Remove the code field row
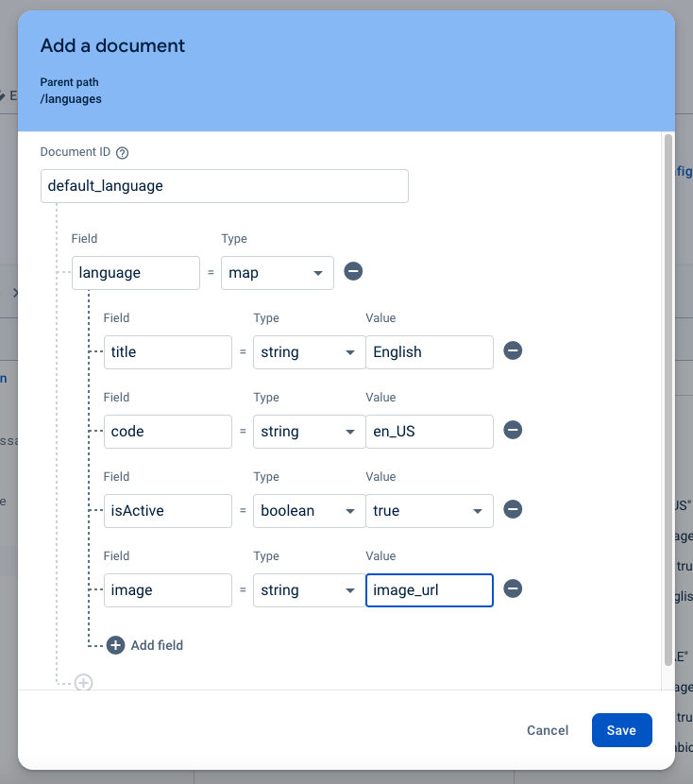Viewport: 693px width, 784px height. pyautogui.click(x=512, y=431)
